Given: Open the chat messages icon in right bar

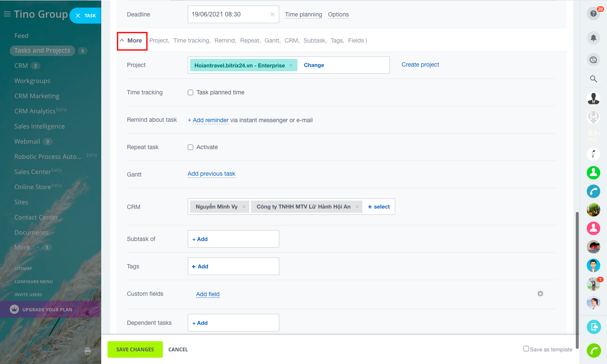Looking at the screenshot, I should point(594,60).
